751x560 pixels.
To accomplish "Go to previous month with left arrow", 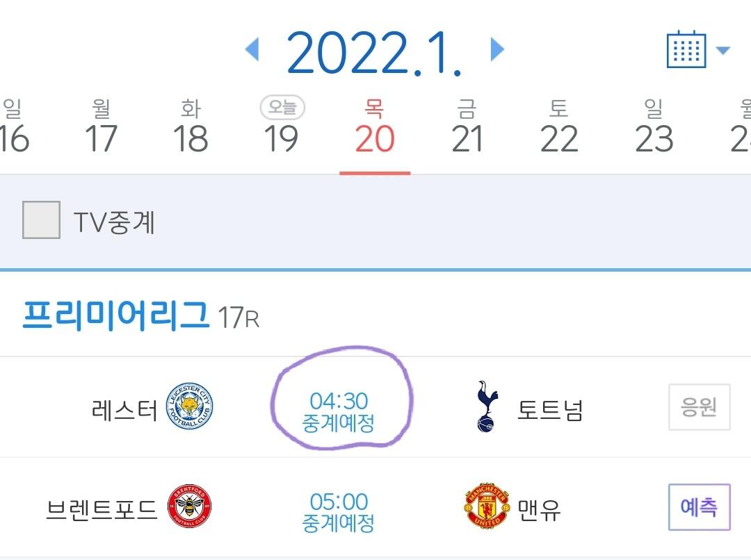I will tap(252, 49).
